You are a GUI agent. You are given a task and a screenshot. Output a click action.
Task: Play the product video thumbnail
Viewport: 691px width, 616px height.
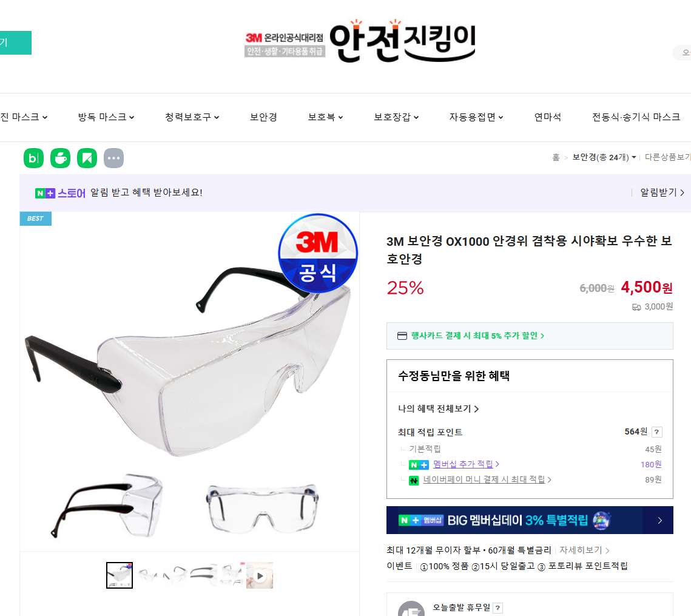260,575
